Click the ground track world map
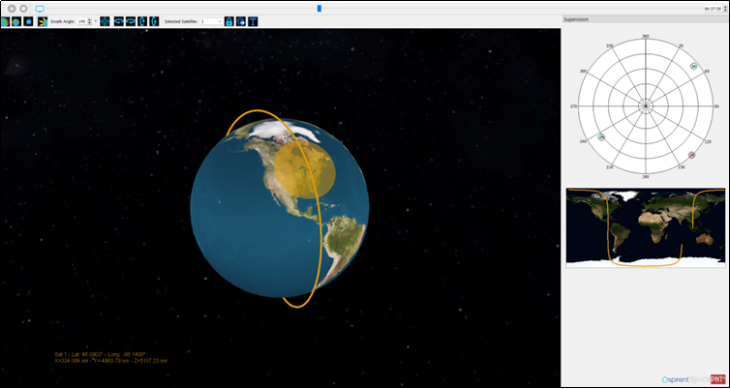This screenshot has width=730, height=389. [x=645, y=228]
